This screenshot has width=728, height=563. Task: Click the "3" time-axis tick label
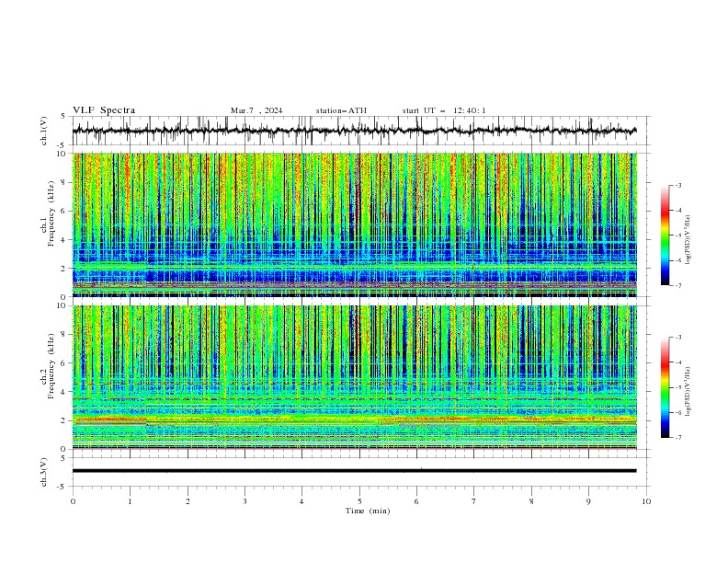point(245,501)
